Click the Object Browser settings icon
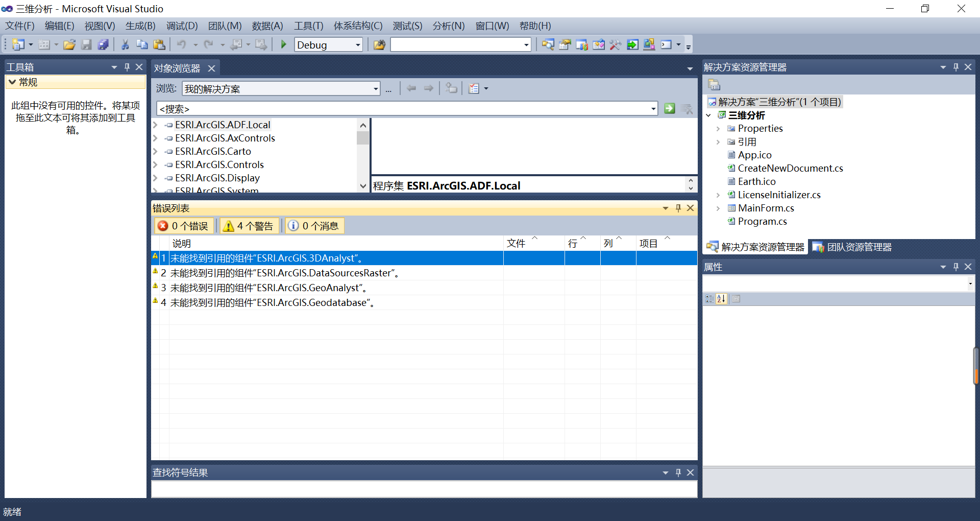This screenshot has width=980, height=521. 474,89
